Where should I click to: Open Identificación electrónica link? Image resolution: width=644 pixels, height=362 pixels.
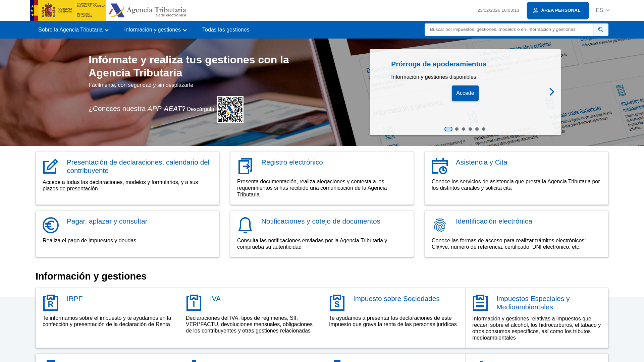pyautogui.click(x=494, y=221)
